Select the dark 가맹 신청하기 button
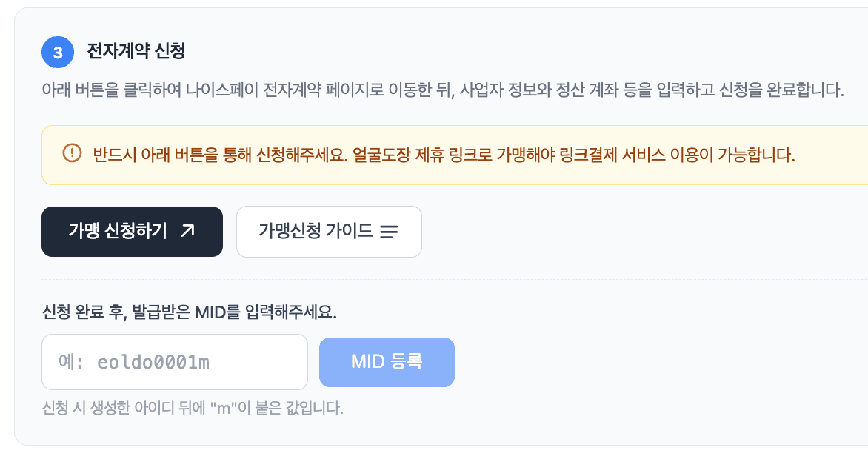Viewport: 868px width, 456px height. point(132,231)
